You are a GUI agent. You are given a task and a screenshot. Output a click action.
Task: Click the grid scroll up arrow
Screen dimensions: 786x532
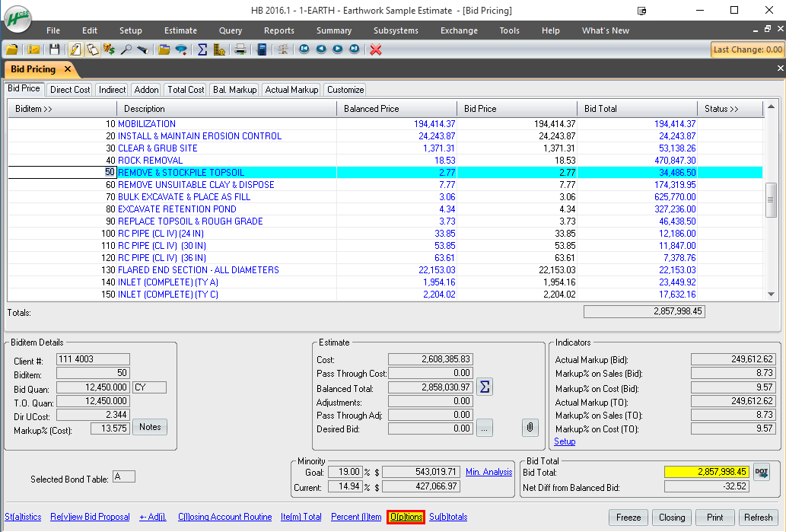tap(771, 107)
